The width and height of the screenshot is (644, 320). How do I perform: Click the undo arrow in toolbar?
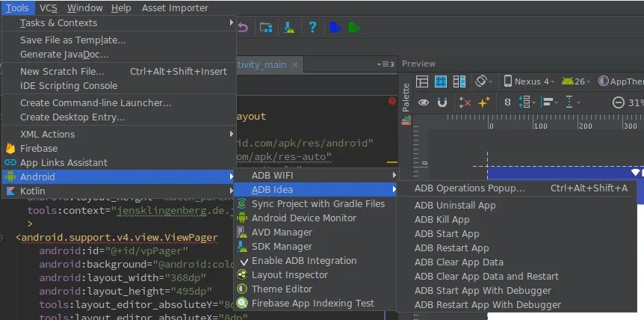pos(243,28)
